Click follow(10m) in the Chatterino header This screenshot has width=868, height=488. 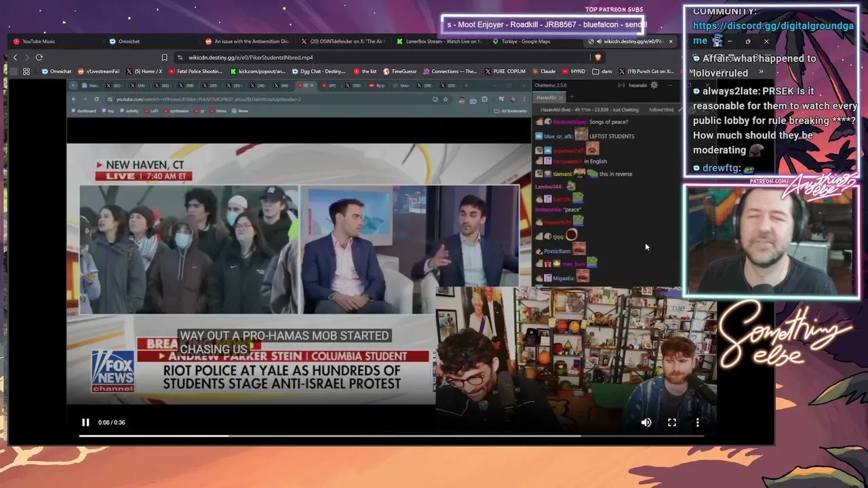coord(661,109)
